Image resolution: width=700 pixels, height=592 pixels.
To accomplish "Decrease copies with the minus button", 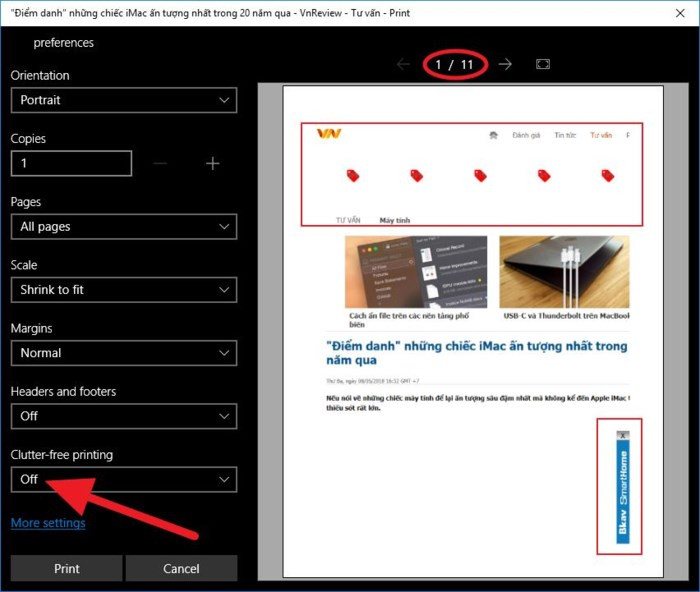I will tap(161, 163).
